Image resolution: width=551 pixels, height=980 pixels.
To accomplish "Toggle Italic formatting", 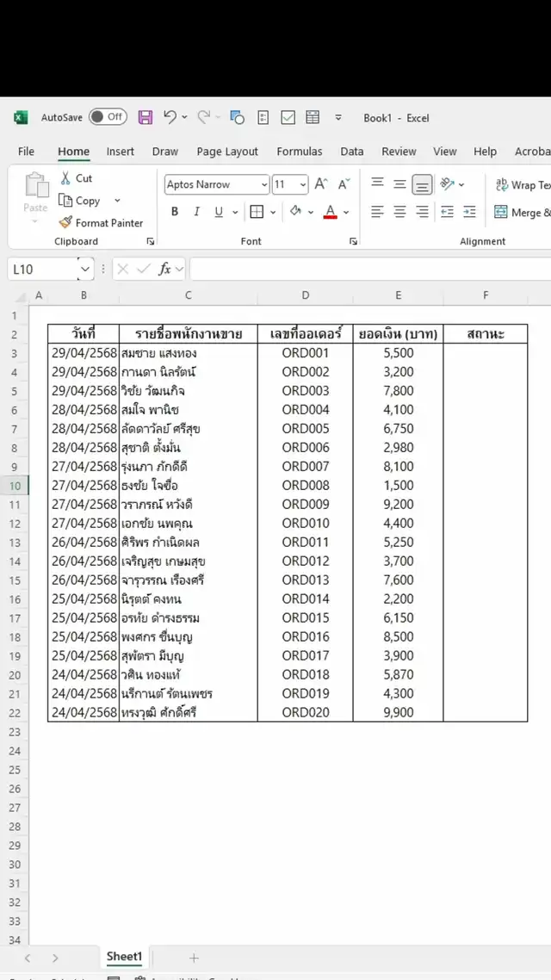I will [196, 212].
